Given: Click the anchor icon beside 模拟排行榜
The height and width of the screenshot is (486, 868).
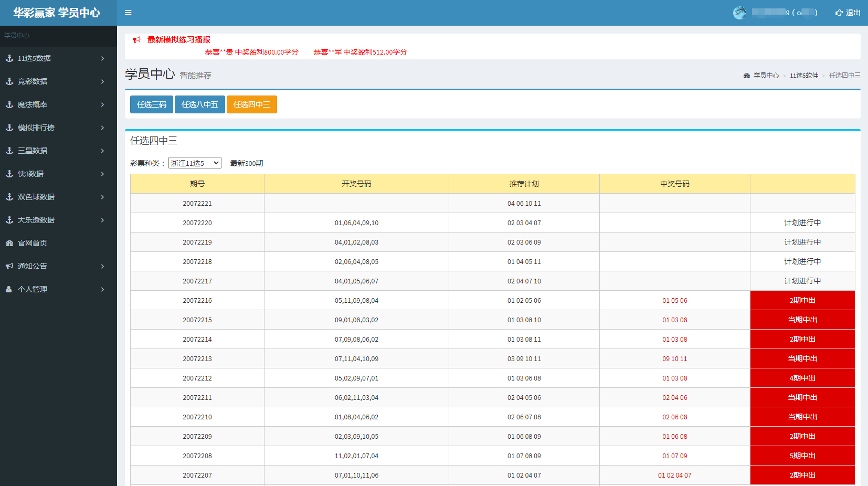Looking at the screenshot, I should (x=9, y=128).
